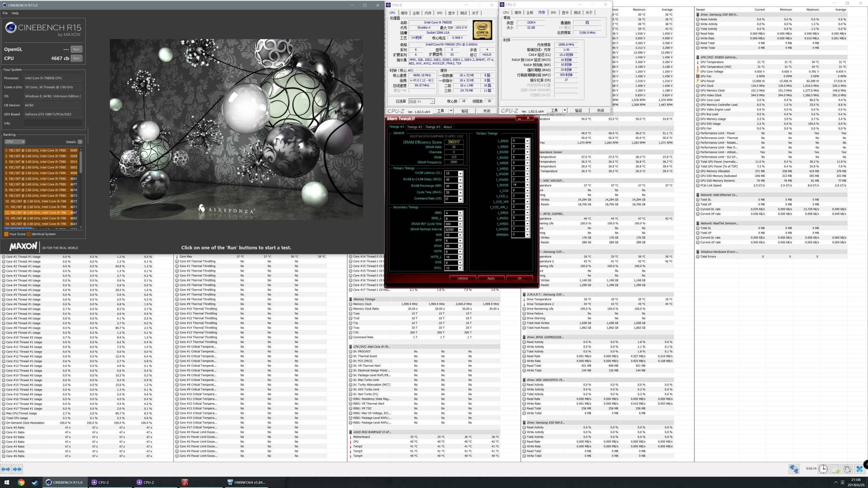Click the Cinebench R15 sphere logo
The width and height of the screenshot is (868, 488).
click(11, 28)
